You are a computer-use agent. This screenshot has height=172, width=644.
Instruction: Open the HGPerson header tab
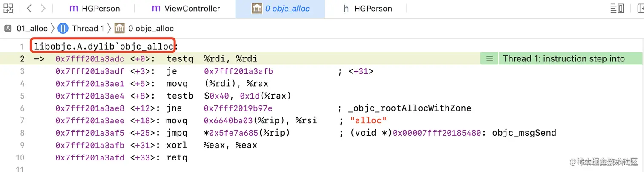368,9
